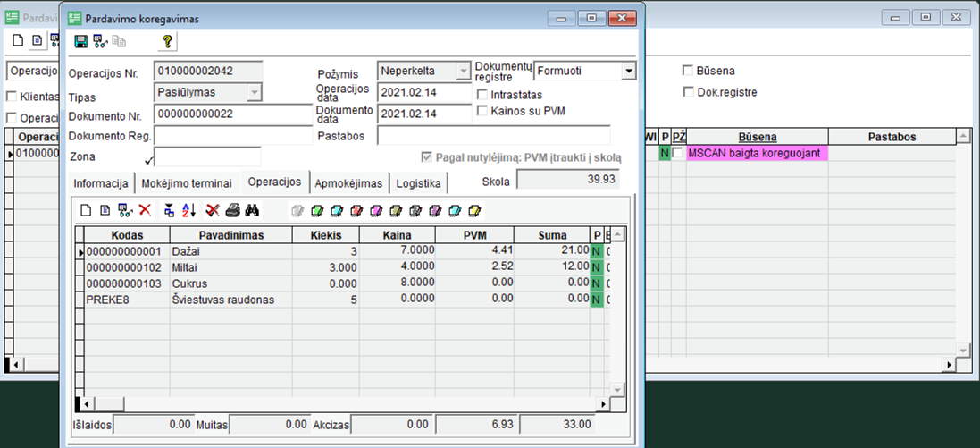Open the Požymis Neperkelta dropdown

click(463, 72)
